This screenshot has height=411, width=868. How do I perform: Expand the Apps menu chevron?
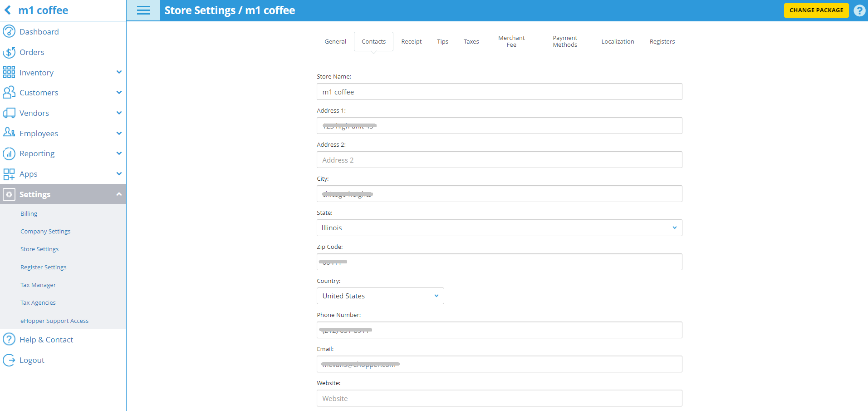click(119, 174)
